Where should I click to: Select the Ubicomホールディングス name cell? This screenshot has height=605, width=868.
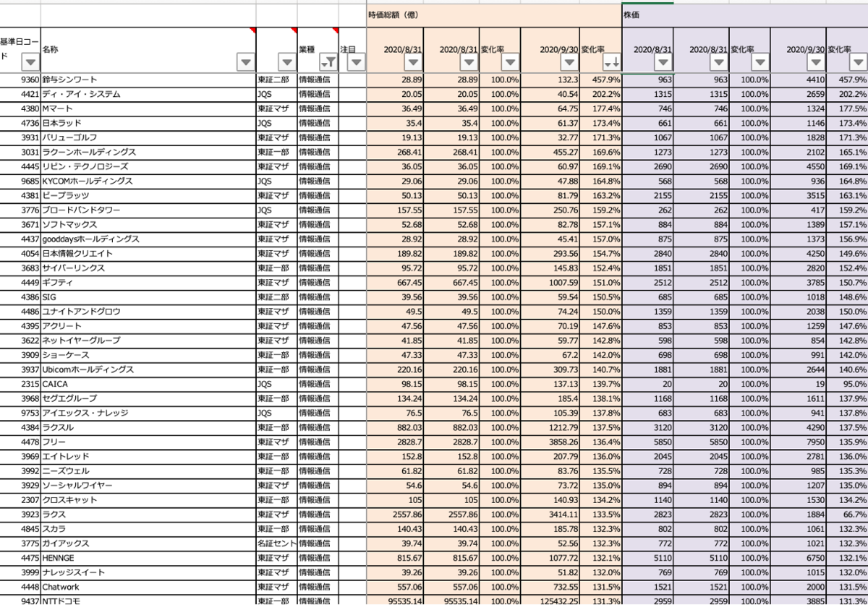[x=148, y=369]
